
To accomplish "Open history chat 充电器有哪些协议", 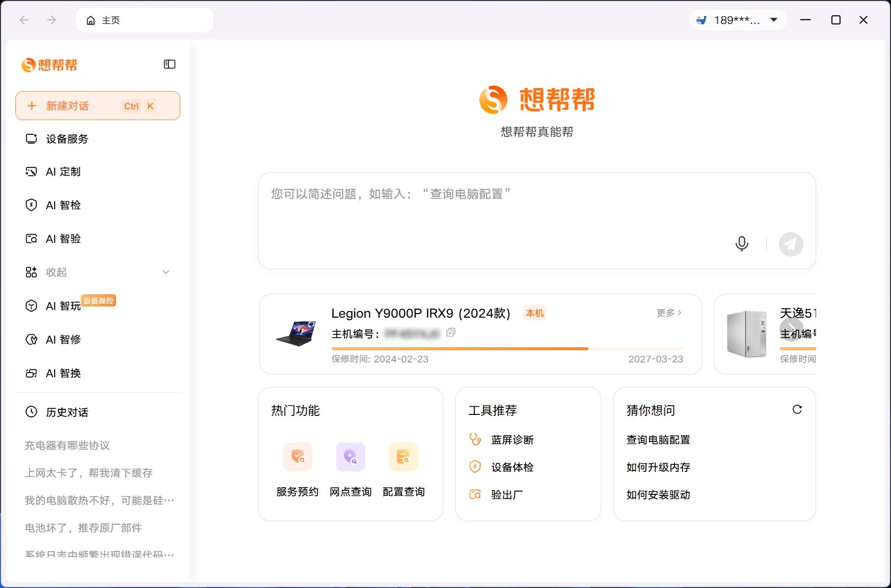I will click(67, 445).
